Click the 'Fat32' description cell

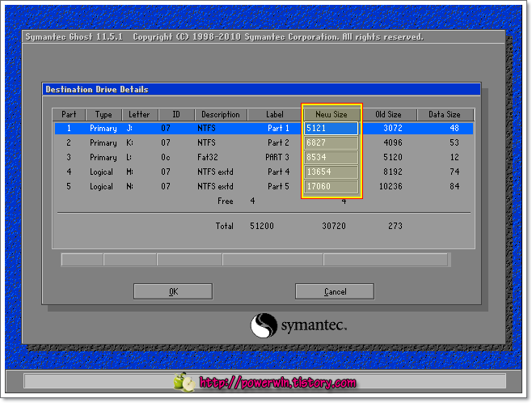click(208, 157)
